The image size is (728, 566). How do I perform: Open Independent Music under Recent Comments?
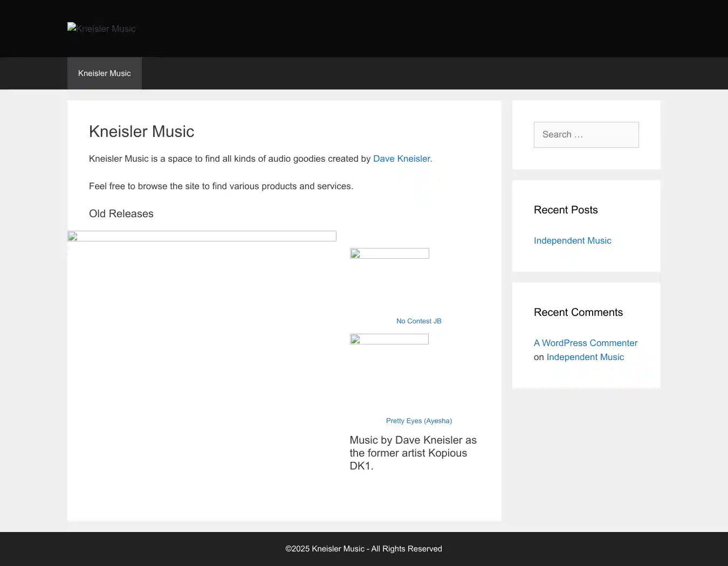click(x=585, y=357)
